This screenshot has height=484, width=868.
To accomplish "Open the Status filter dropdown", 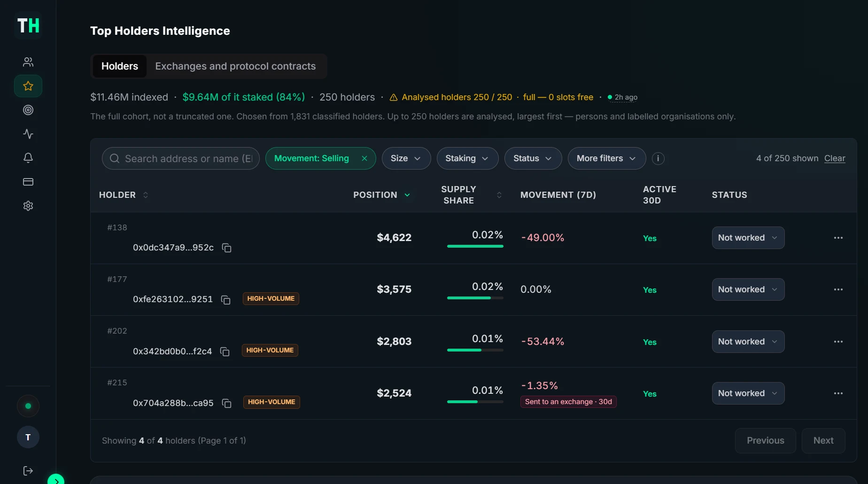I will (x=533, y=158).
